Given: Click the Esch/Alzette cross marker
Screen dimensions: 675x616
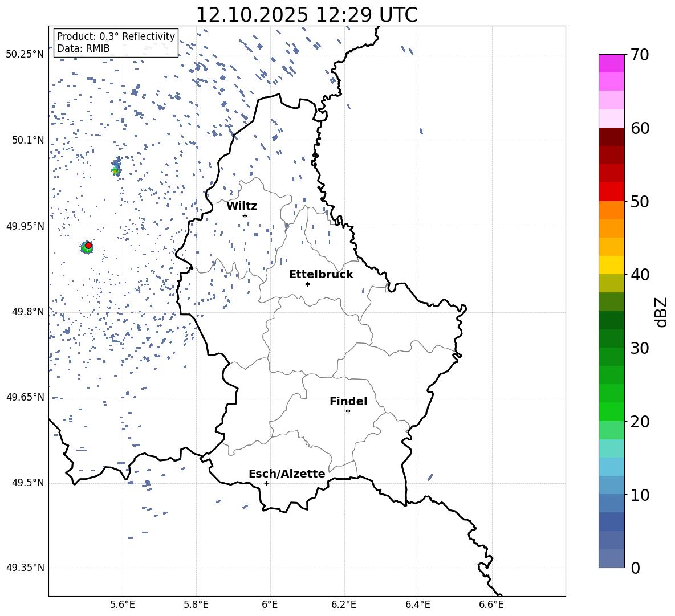Looking at the screenshot, I should click(x=266, y=483).
